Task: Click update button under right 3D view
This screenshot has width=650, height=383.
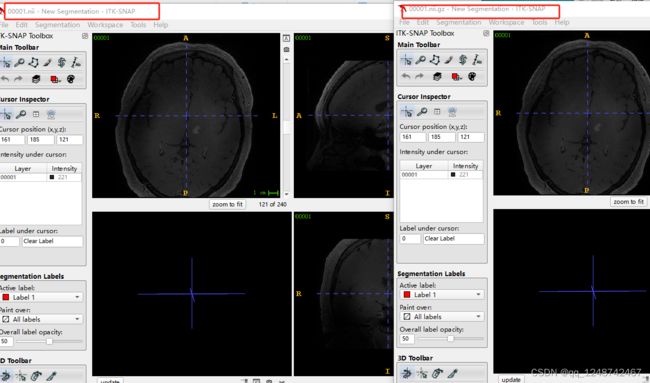Action: [x=511, y=379]
